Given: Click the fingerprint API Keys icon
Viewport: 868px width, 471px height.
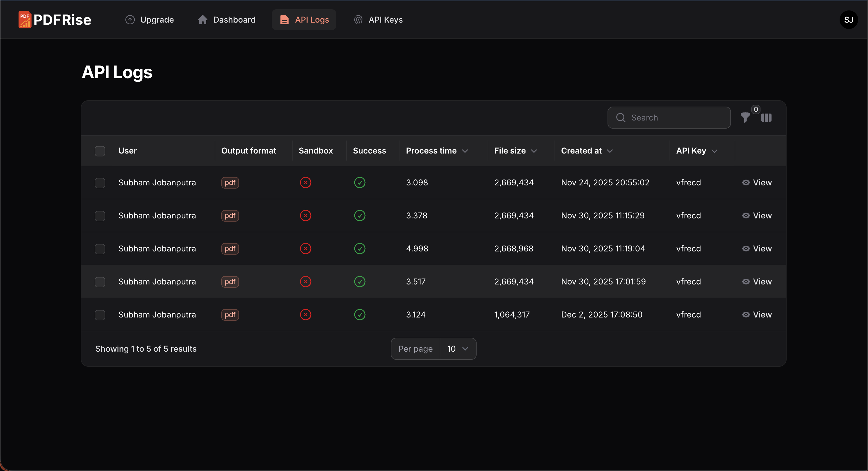Looking at the screenshot, I should (358, 20).
